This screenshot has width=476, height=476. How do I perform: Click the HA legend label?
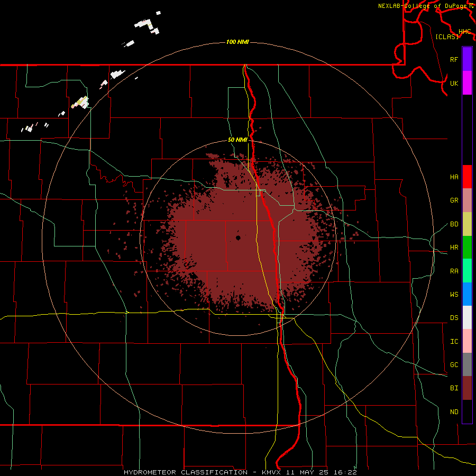click(454, 177)
